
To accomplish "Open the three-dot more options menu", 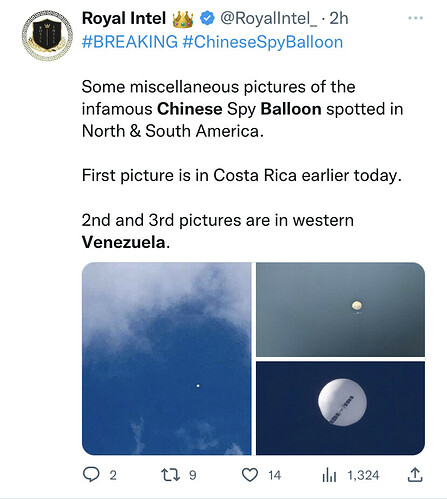I will (415, 18).
